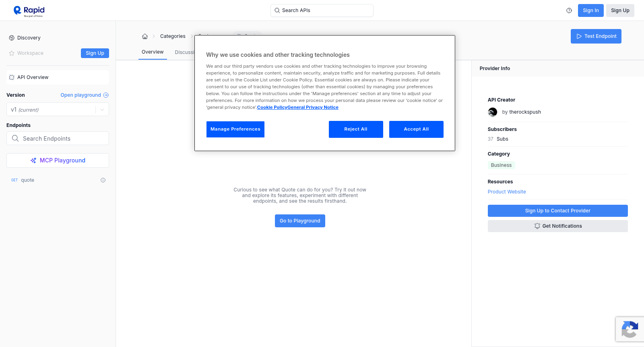The image size is (644, 347).
Task: Click the header Sign Up button
Action: pos(620,10)
